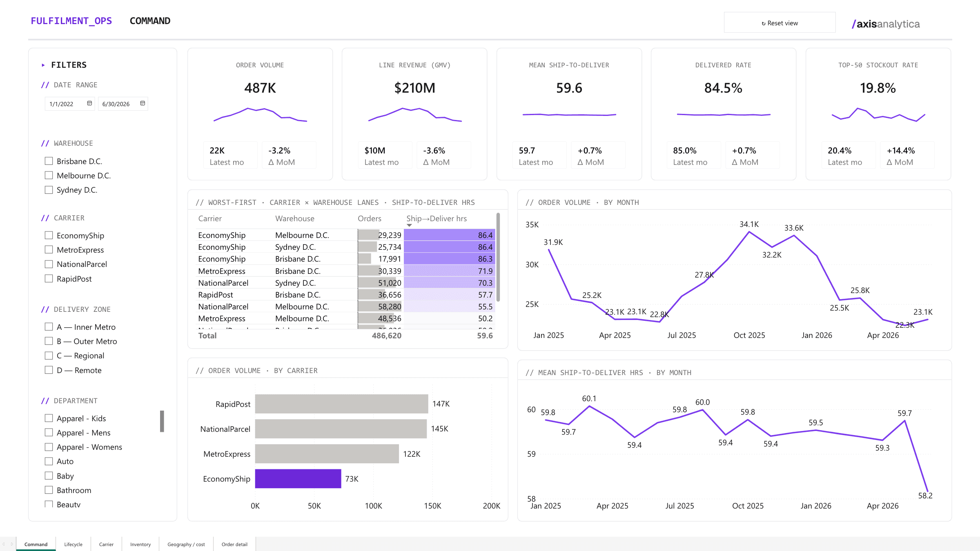This screenshot has height=551, width=980.
Task: Select delivery zone D — Remote
Action: 49,370
